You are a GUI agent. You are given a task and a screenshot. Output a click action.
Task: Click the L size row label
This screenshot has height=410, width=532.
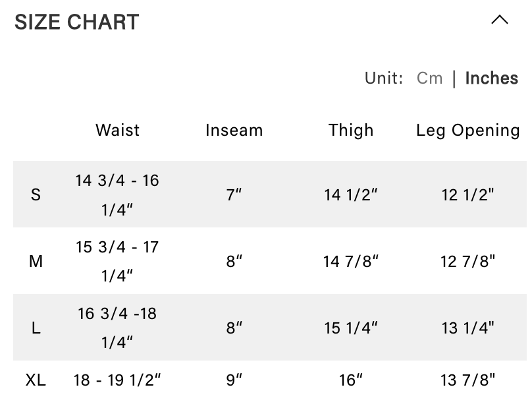[36, 328]
